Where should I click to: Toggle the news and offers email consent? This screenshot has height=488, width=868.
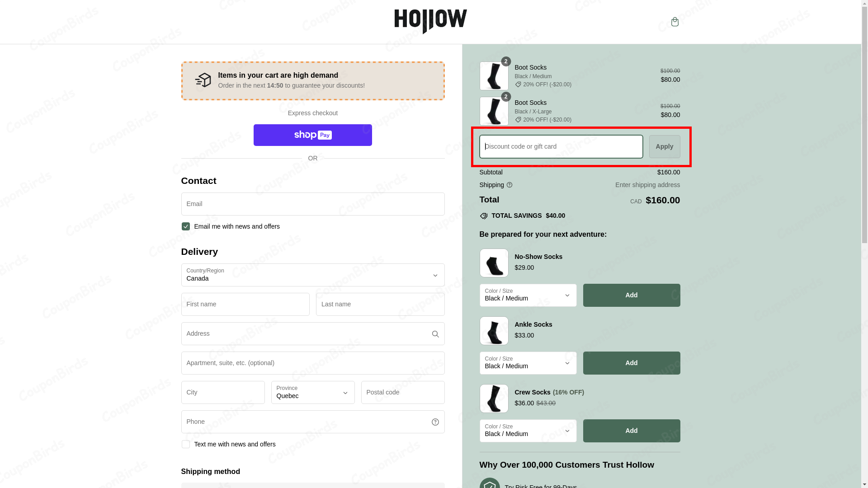tap(185, 226)
